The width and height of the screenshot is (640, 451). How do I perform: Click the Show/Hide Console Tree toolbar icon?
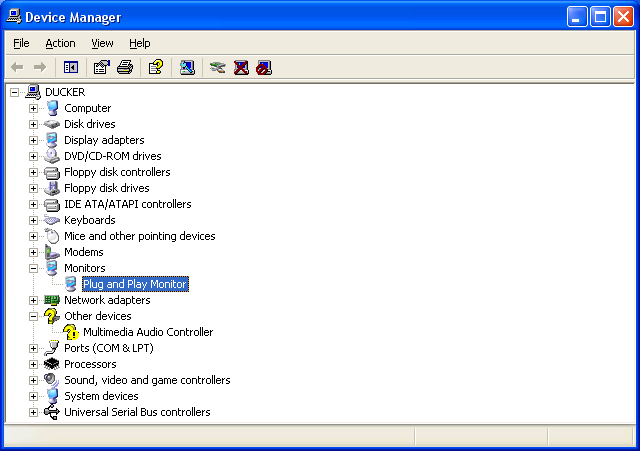(x=71, y=68)
